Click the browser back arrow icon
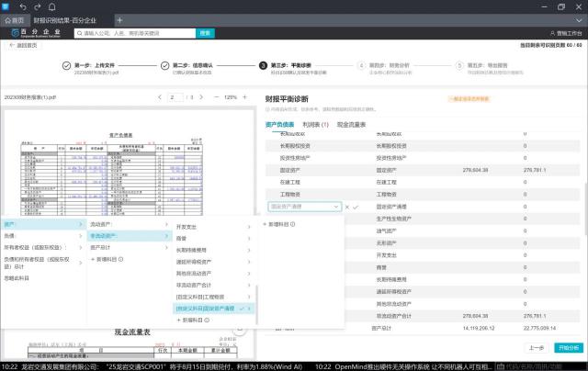This screenshot has width=588, height=371. coord(23,6)
